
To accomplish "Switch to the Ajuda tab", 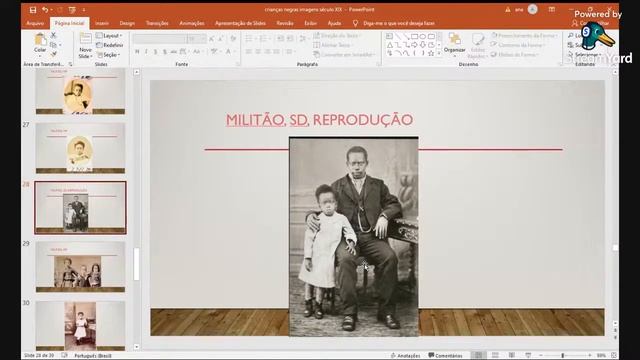I will (334, 23).
